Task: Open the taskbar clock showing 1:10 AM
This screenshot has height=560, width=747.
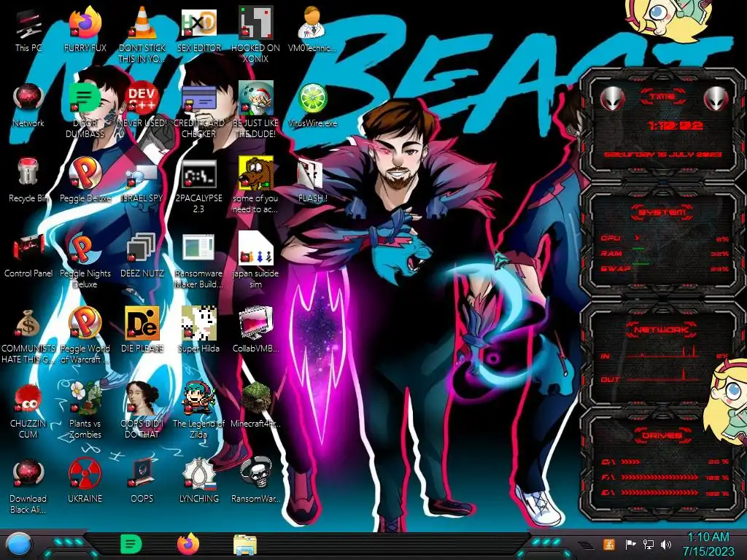Action: click(708, 544)
